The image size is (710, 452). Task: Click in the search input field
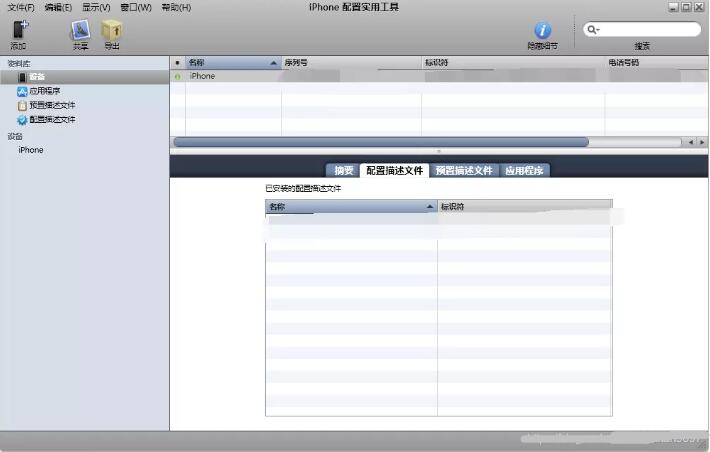point(648,30)
